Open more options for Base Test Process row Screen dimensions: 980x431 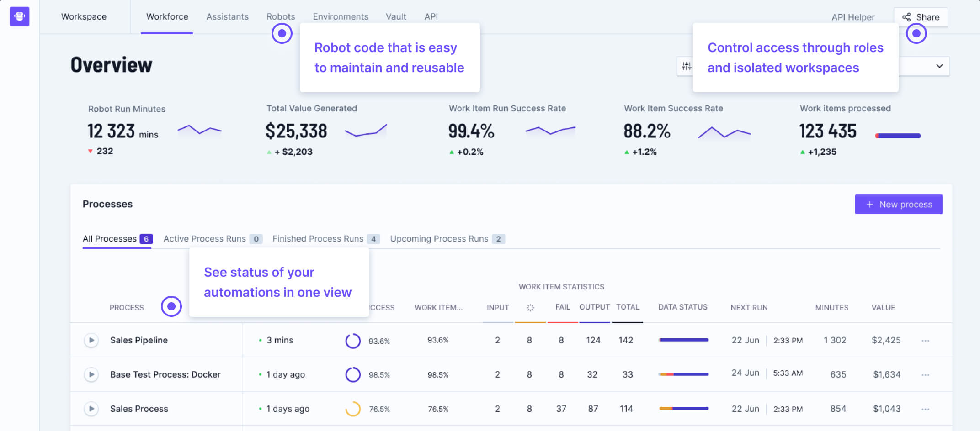(926, 375)
